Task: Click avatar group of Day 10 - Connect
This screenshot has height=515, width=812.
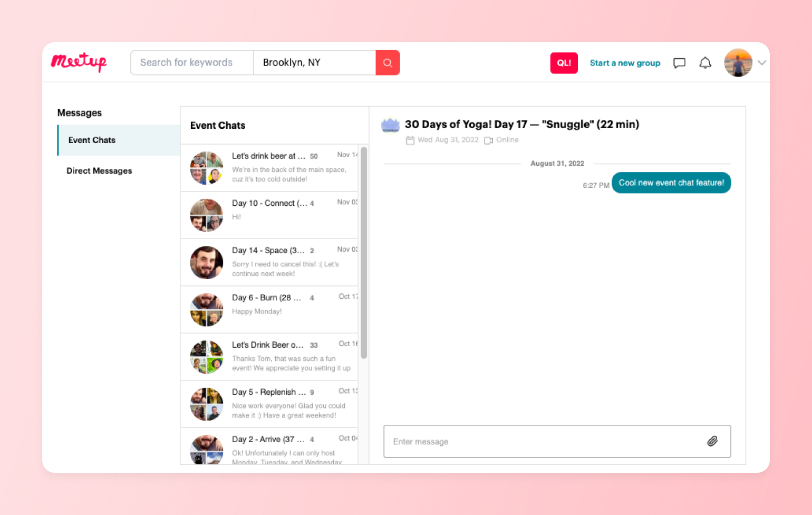Action: pos(207,215)
